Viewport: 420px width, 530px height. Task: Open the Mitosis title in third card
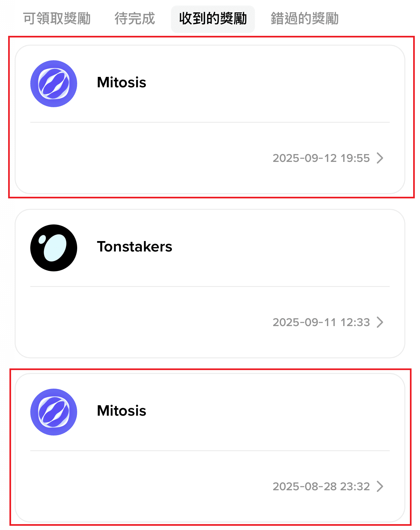(121, 411)
